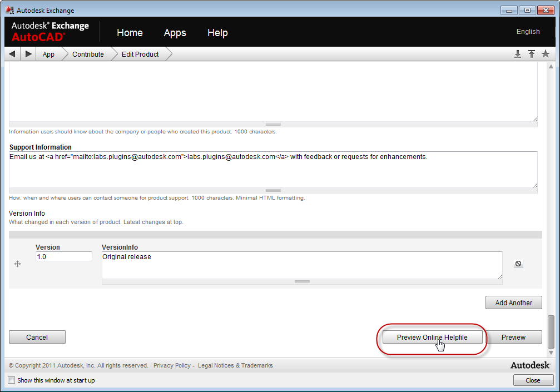Click the move handle for version row
Screen dimensions: 560x392
[x=17, y=264]
